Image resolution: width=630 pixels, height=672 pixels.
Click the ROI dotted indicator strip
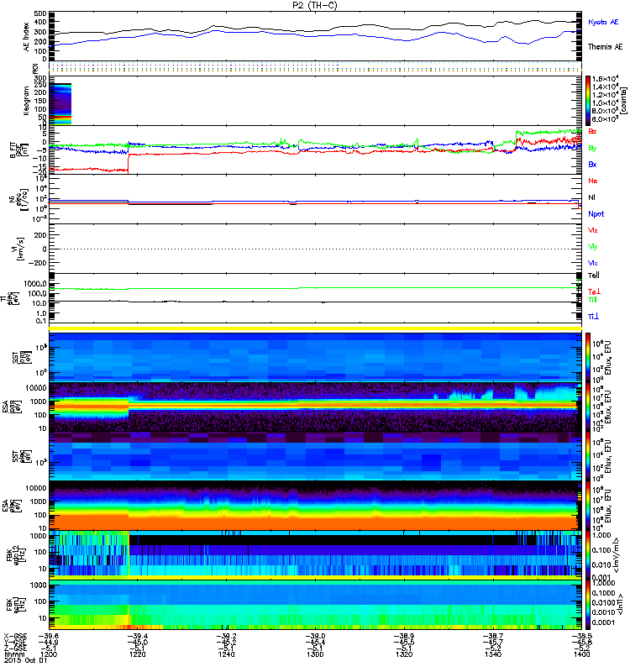(315, 68)
